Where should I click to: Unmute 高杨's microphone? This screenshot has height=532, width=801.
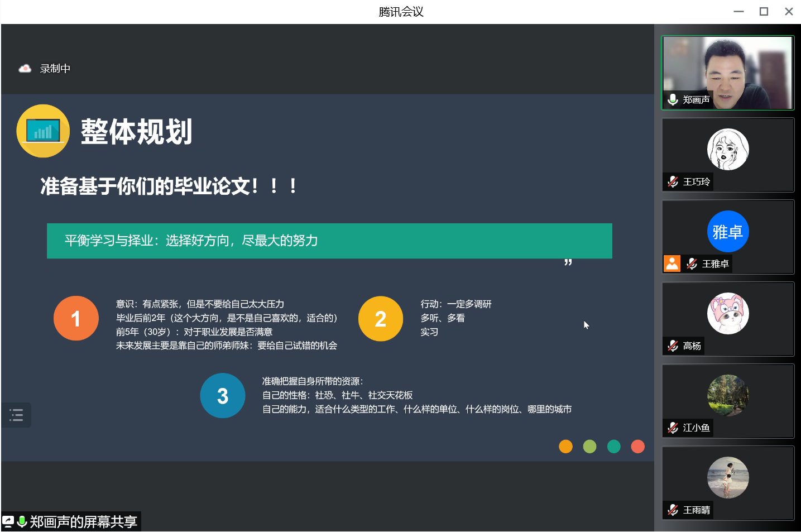tap(673, 346)
